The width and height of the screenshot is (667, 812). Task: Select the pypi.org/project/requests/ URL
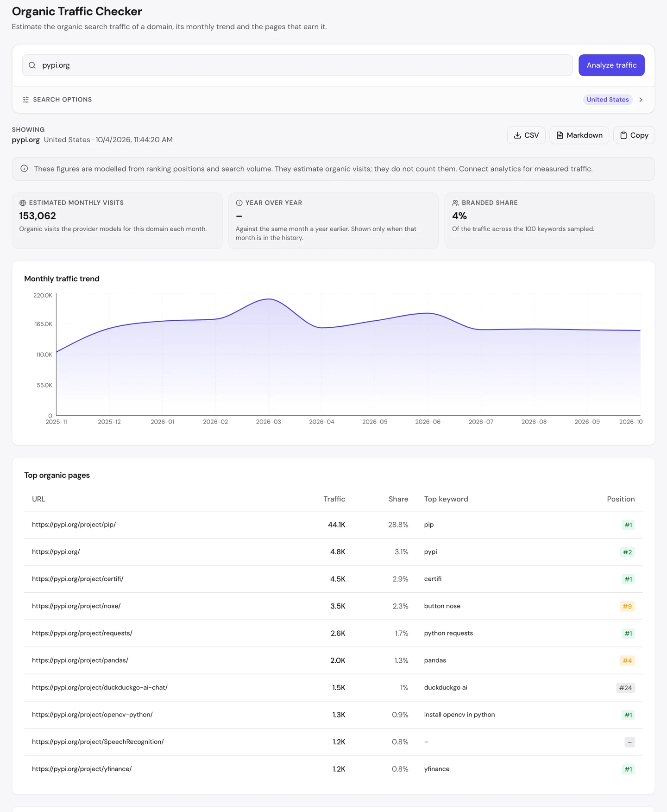(82, 633)
